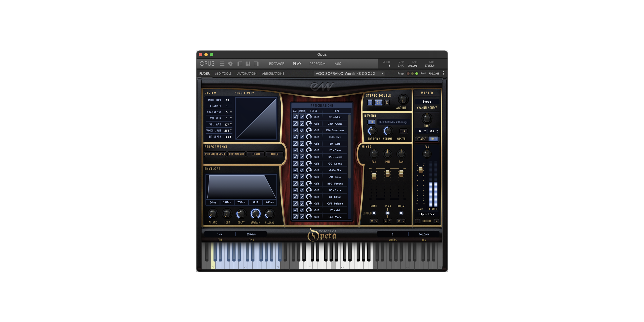Open the hamburger main menu icon
Image resolution: width=644 pixels, height=322 pixels.
coord(222,64)
